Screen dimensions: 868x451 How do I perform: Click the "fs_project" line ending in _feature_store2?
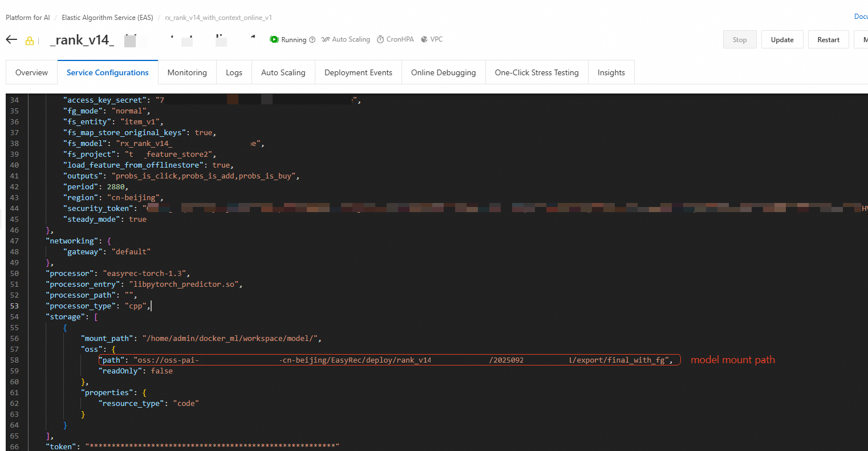pos(140,155)
